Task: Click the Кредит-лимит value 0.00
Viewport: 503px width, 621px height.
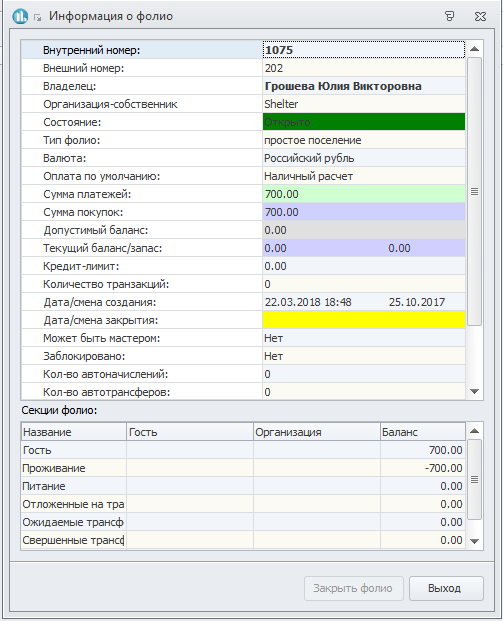Action: point(276,266)
